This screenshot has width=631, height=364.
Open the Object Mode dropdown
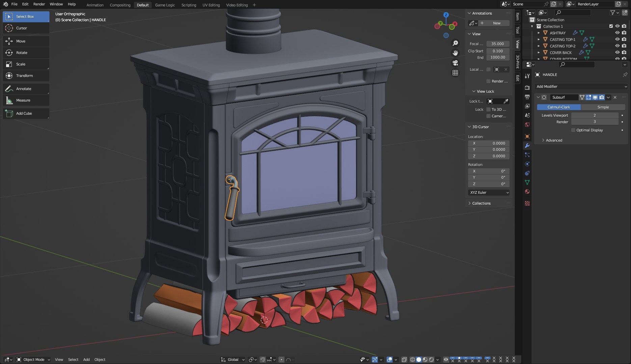(33, 360)
